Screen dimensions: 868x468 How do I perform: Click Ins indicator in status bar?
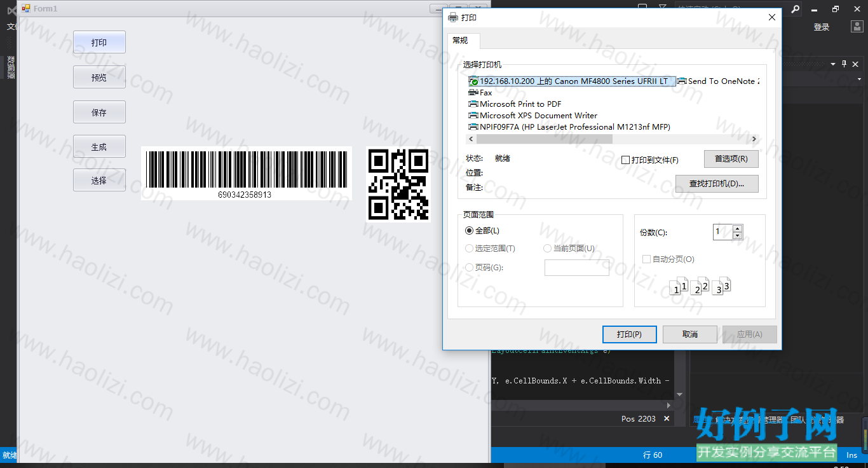pyautogui.click(x=851, y=455)
